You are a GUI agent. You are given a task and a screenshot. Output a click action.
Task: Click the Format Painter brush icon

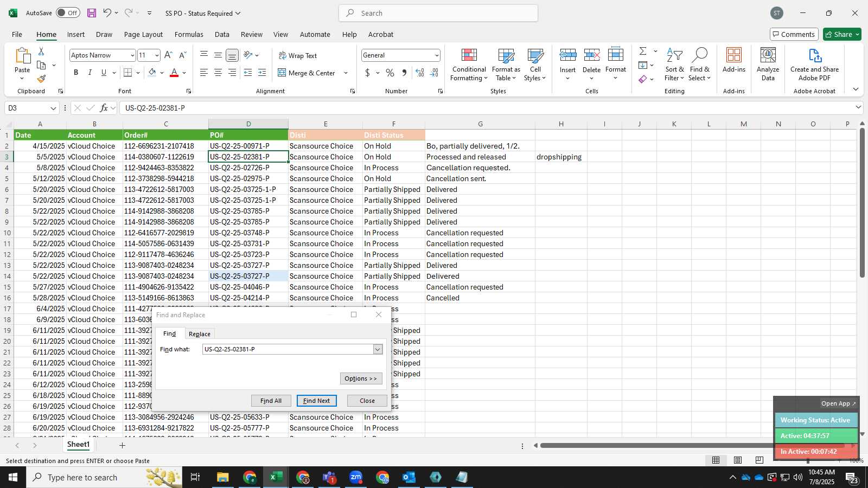point(41,79)
